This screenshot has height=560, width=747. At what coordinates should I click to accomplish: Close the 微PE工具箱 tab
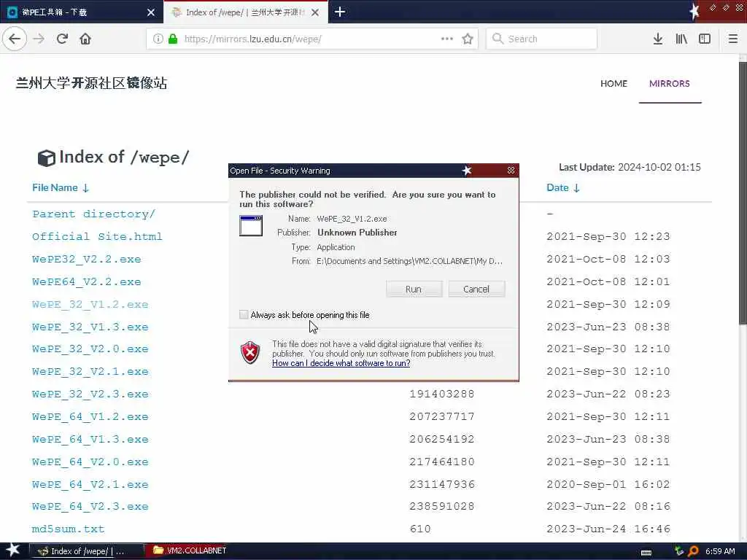[x=151, y=12]
